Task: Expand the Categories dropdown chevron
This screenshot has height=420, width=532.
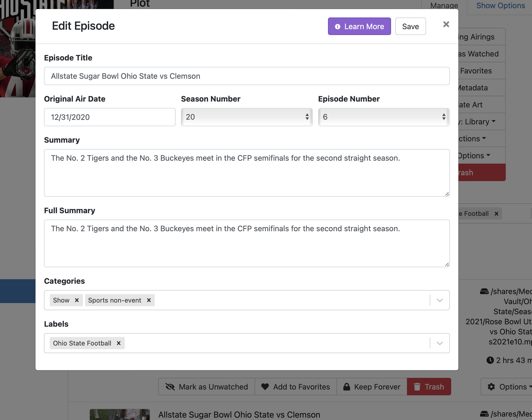Action: (x=440, y=300)
